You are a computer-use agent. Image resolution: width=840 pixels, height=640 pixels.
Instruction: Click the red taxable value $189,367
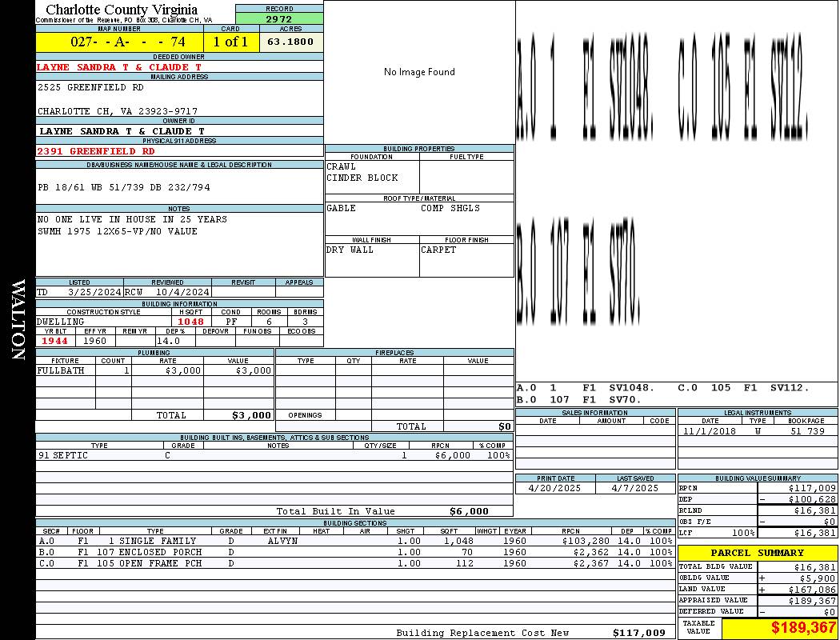point(780,627)
